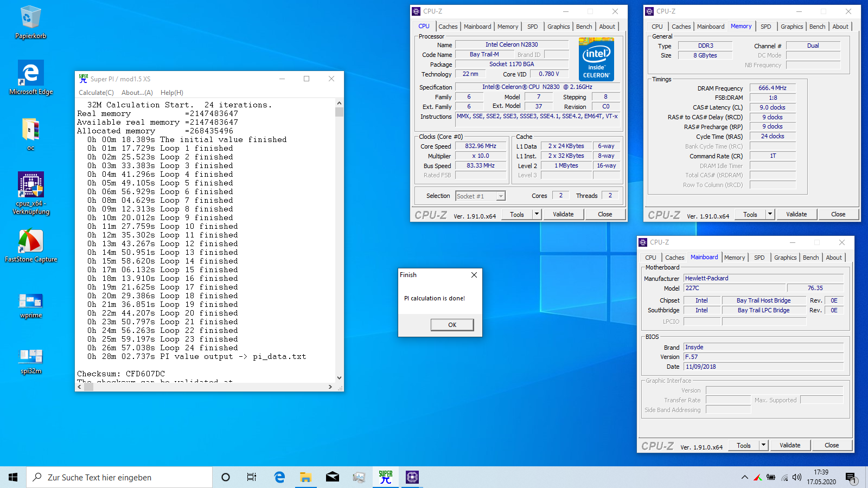Click the taskbar search box
This screenshot has height=488, width=868.
[x=119, y=477]
